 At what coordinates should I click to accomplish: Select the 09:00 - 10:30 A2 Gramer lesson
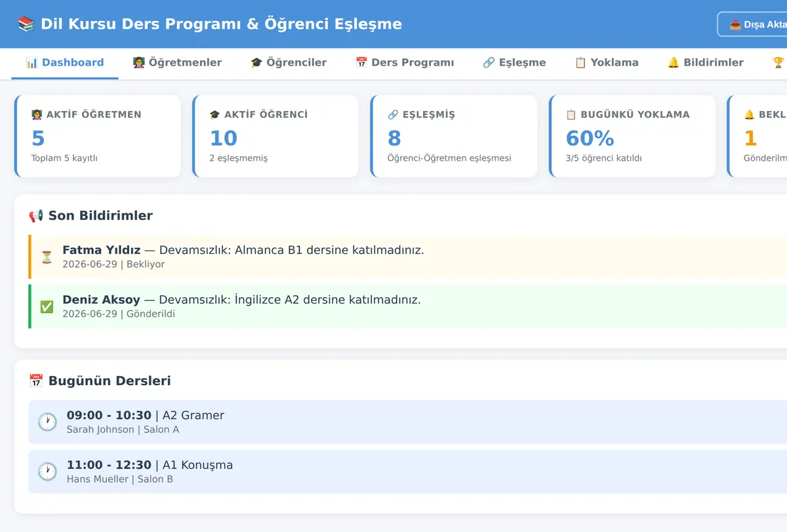[408, 422]
